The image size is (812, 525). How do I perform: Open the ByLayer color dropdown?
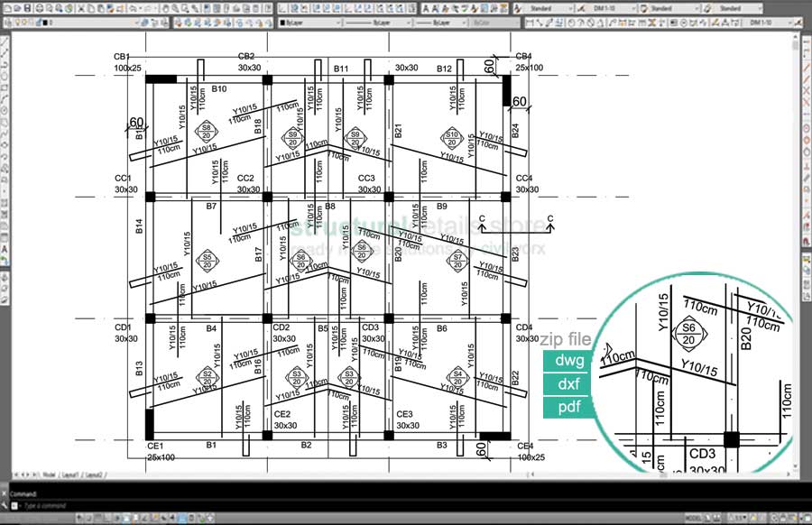coord(307,21)
